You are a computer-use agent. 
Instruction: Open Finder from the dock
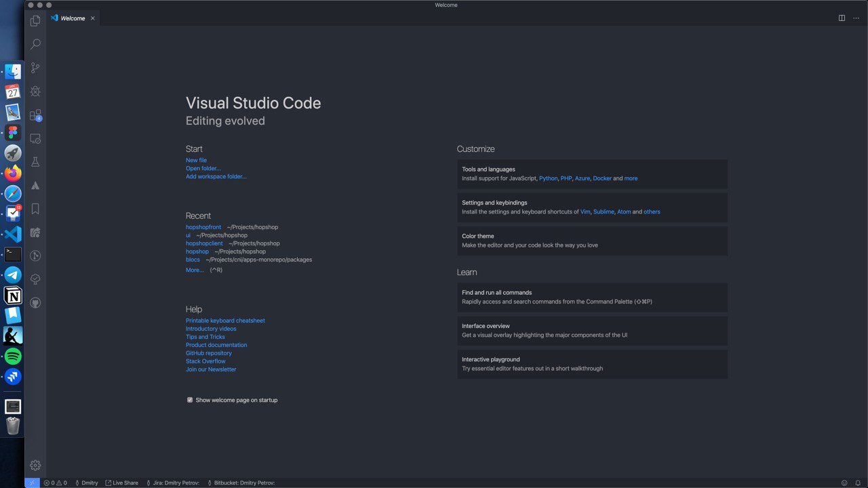13,71
